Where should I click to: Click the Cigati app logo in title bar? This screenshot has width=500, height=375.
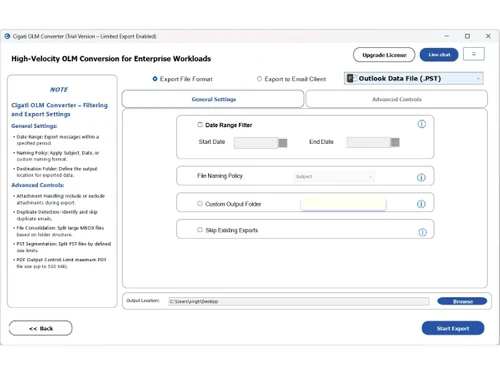[7, 36]
